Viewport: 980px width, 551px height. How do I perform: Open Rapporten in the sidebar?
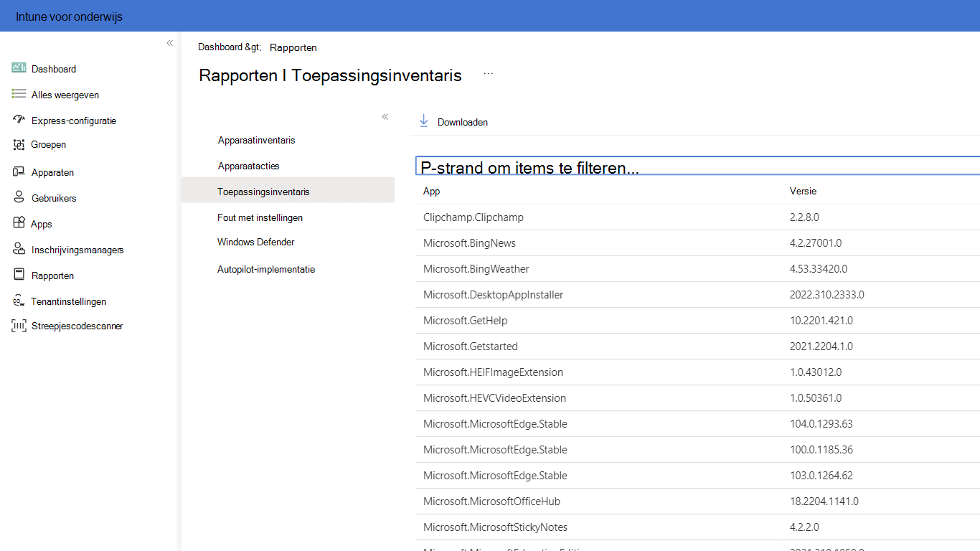coord(52,275)
